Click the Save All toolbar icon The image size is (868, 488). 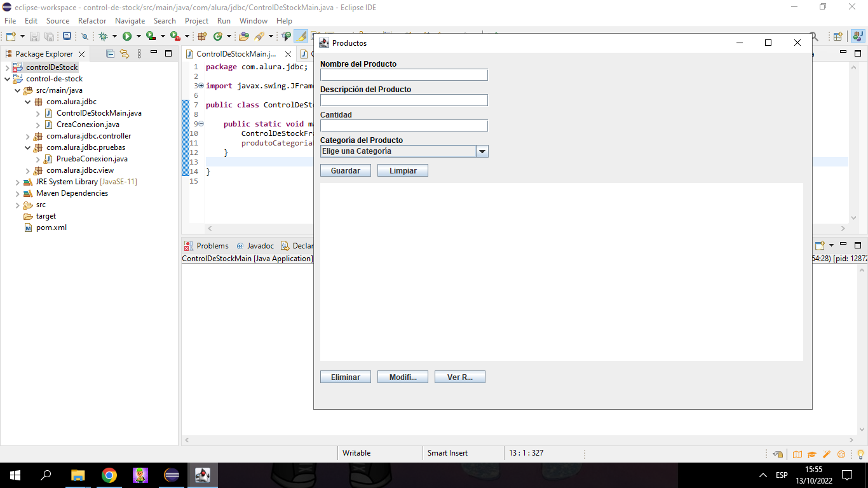[49, 37]
